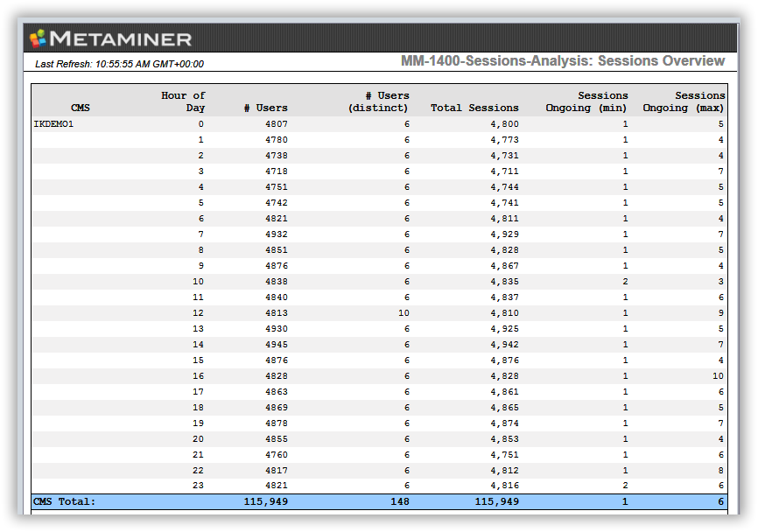Click the MM-1400-Sessions-Analysis report title

(x=563, y=61)
